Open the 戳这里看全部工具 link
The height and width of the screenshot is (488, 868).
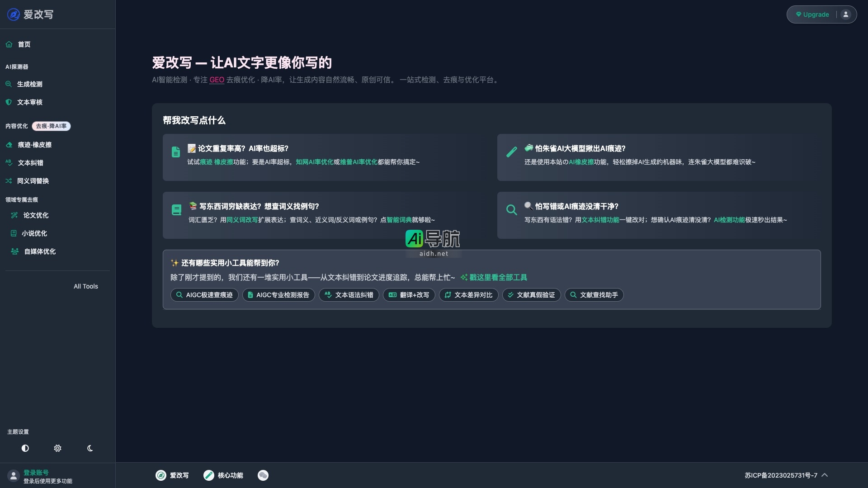[x=498, y=277]
